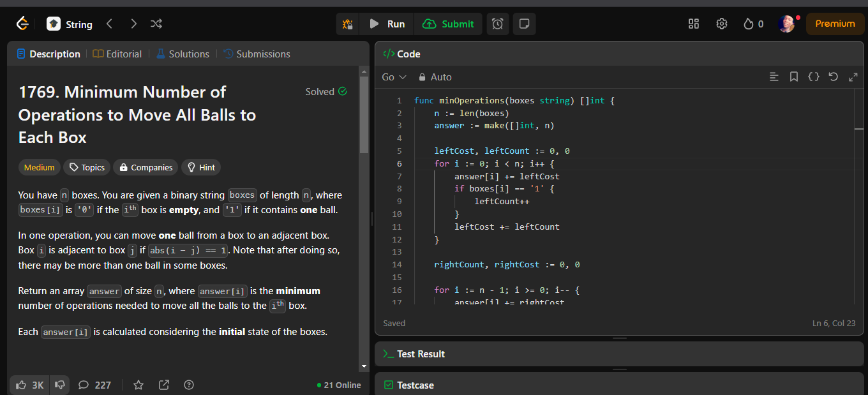Go to the previous question arrow
The width and height of the screenshot is (868, 395).
tap(109, 24)
